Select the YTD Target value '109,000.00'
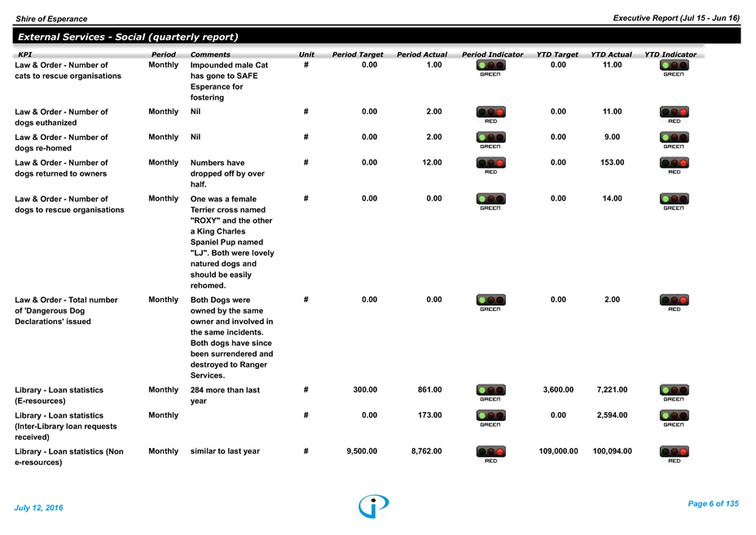 click(558, 451)
